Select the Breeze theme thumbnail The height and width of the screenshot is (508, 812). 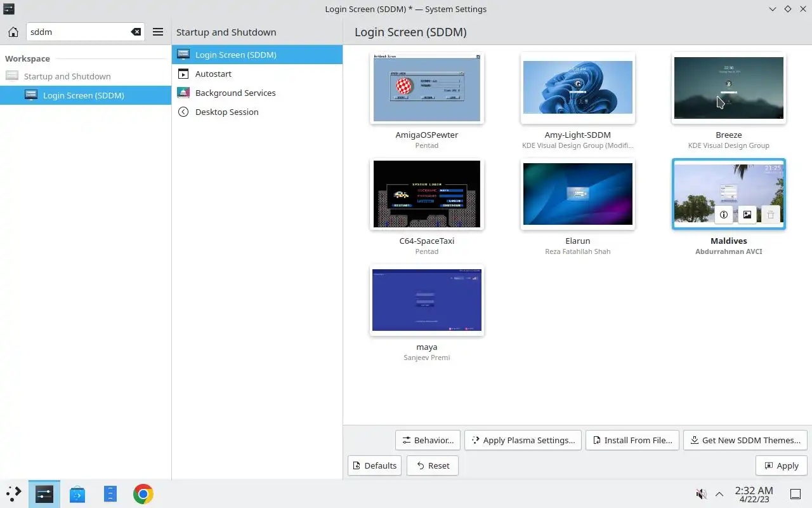pyautogui.click(x=729, y=88)
